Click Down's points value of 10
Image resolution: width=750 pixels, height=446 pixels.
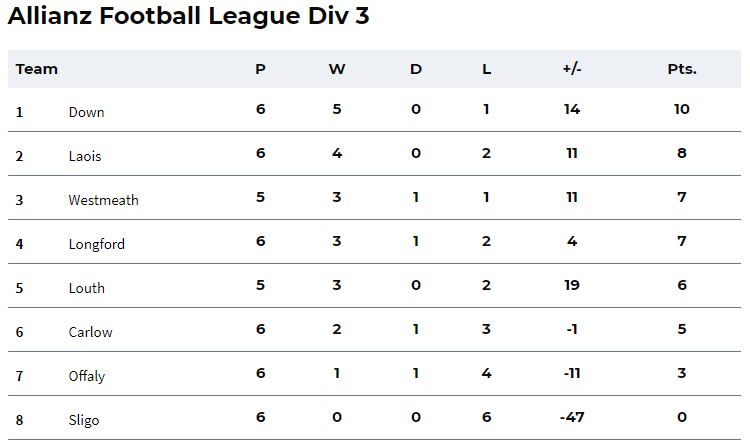[682, 109]
